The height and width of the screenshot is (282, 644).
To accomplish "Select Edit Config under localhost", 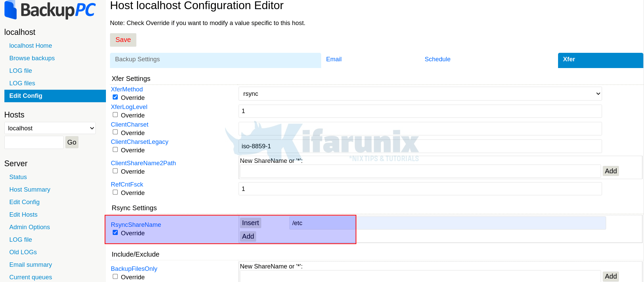I will coord(55,96).
